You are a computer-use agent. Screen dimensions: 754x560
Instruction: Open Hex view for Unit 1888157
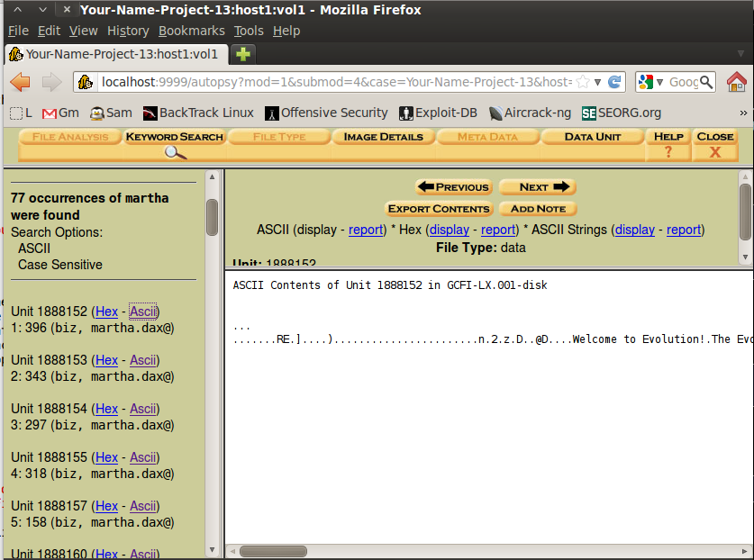point(106,506)
